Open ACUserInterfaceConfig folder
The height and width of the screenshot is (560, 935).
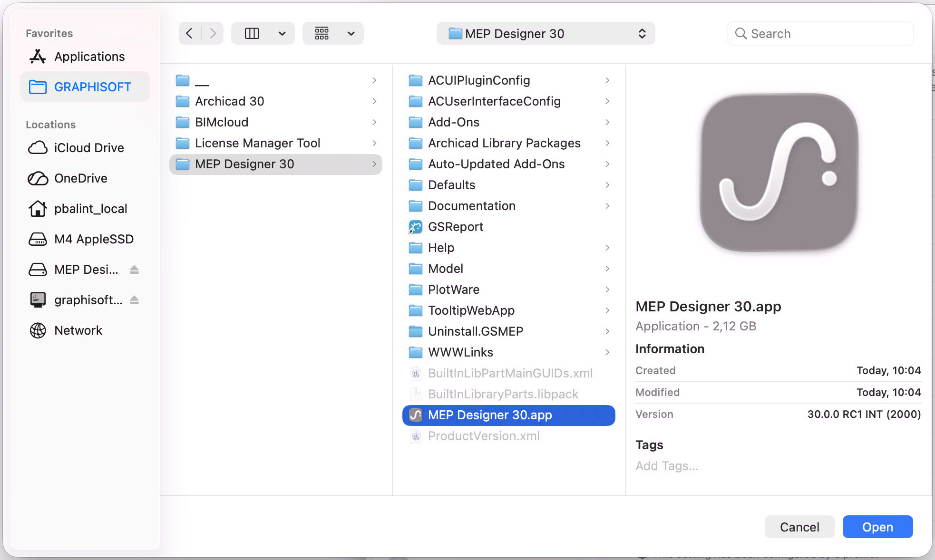509,101
